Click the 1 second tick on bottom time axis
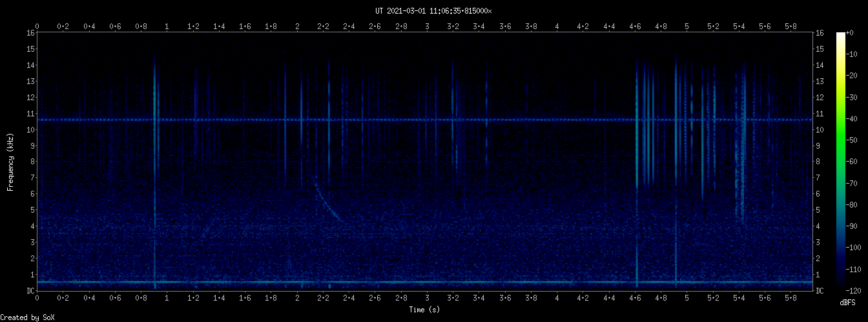This screenshot has width=868, height=322. pyautogui.click(x=167, y=299)
